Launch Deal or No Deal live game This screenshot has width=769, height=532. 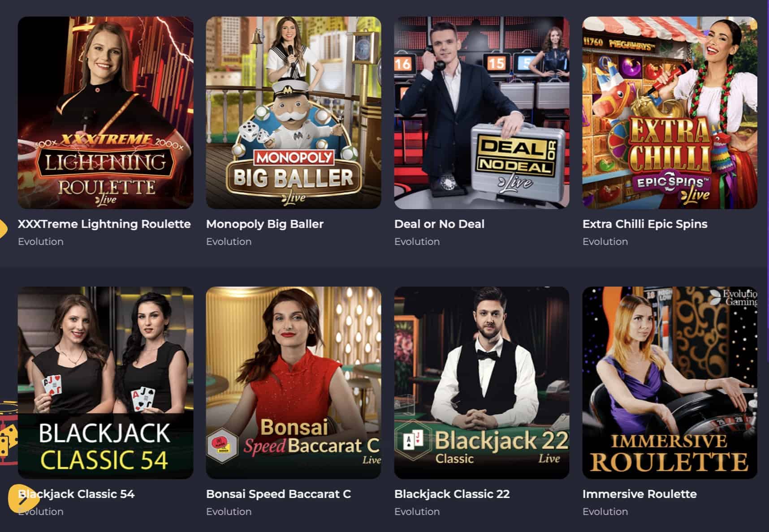click(x=482, y=113)
